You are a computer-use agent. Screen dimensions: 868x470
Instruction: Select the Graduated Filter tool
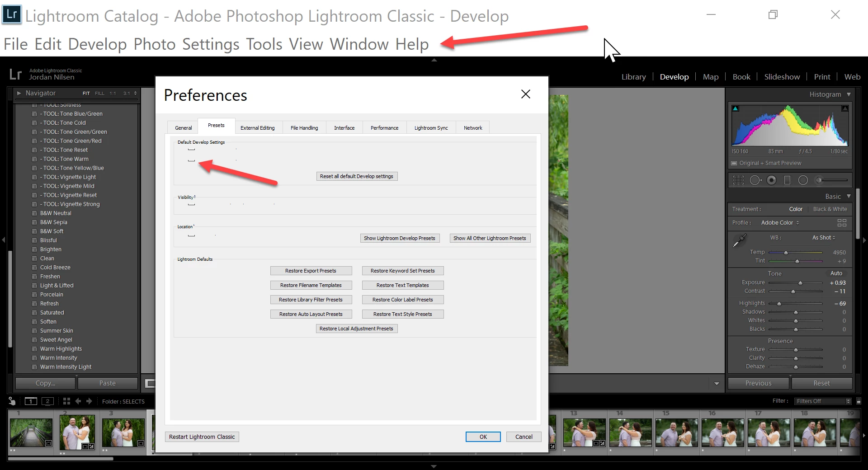787,180
